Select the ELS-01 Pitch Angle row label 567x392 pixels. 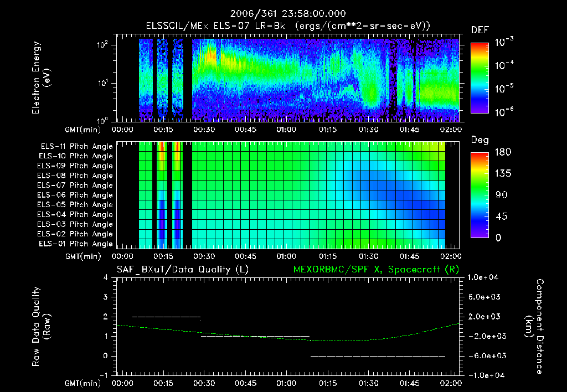[x=76, y=244]
